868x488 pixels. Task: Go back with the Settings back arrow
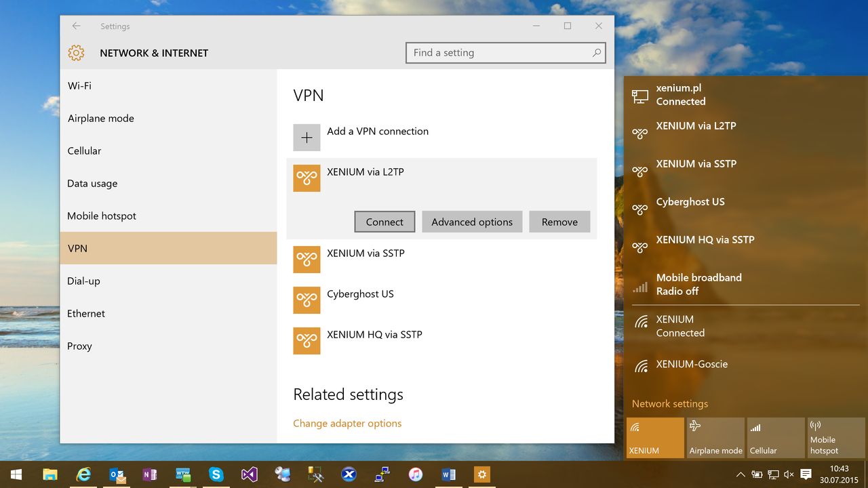(76, 26)
